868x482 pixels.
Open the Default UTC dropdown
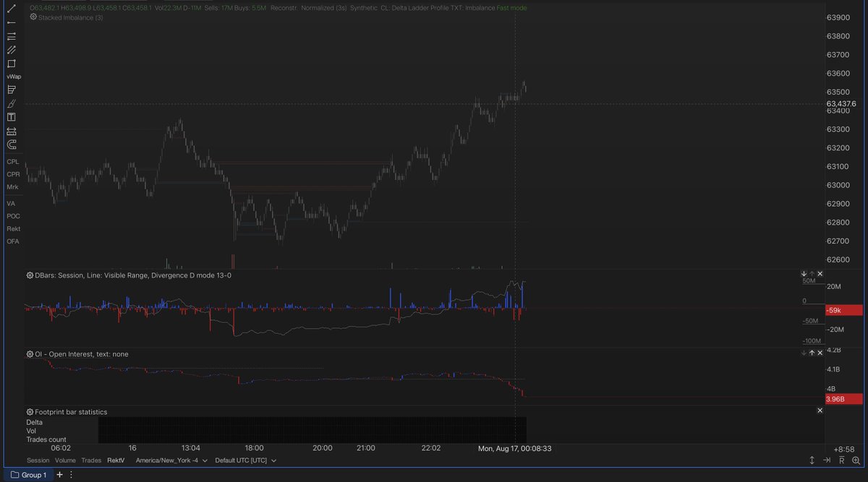(246, 460)
